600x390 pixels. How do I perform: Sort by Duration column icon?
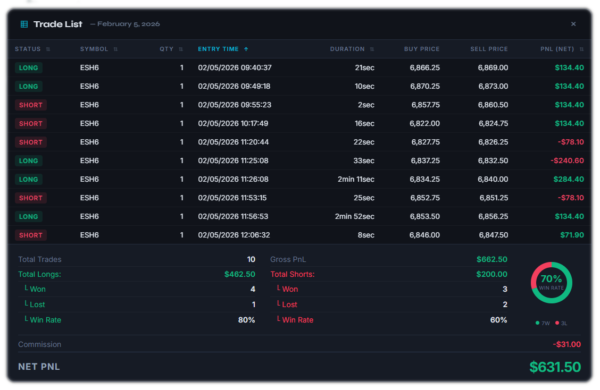coord(372,49)
